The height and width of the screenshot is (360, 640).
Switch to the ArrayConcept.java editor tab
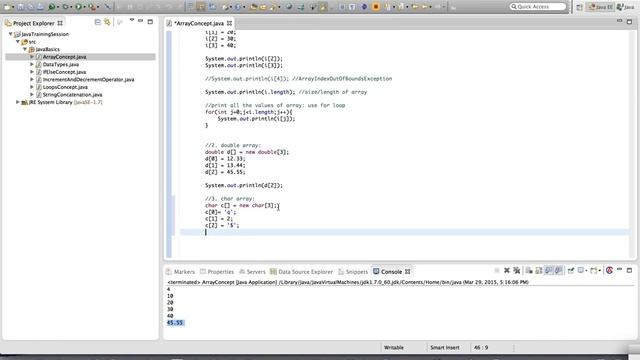coord(199,23)
